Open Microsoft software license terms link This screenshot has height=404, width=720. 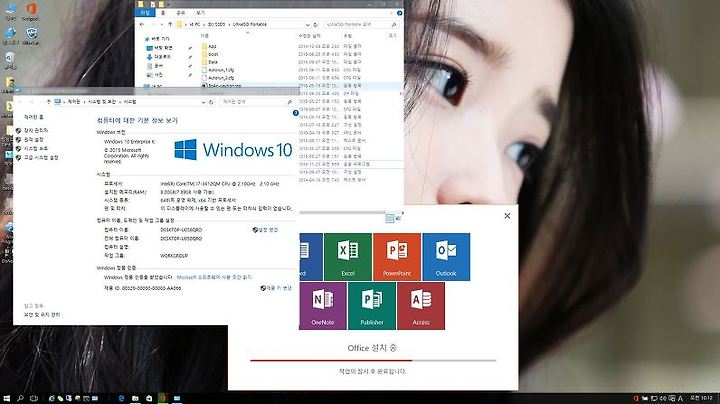[214, 277]
